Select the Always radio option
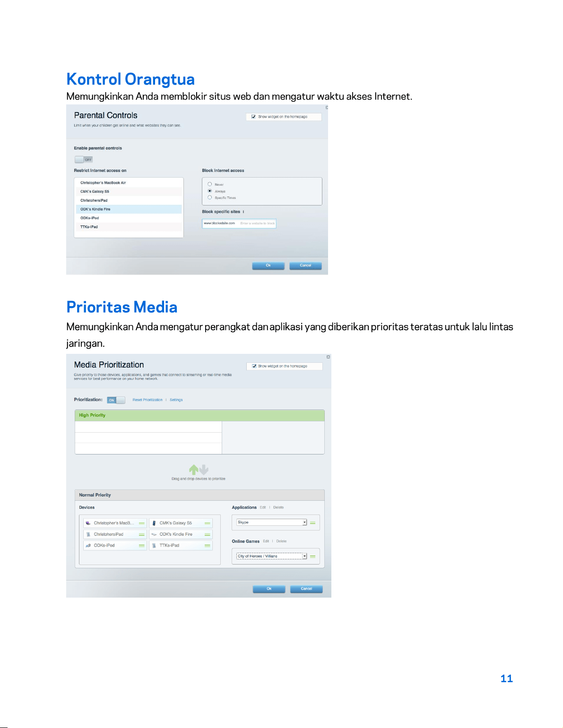 210,191
